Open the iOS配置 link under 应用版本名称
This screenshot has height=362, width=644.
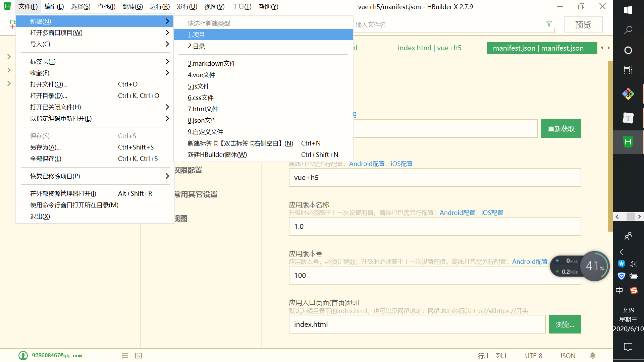point(492,213)
